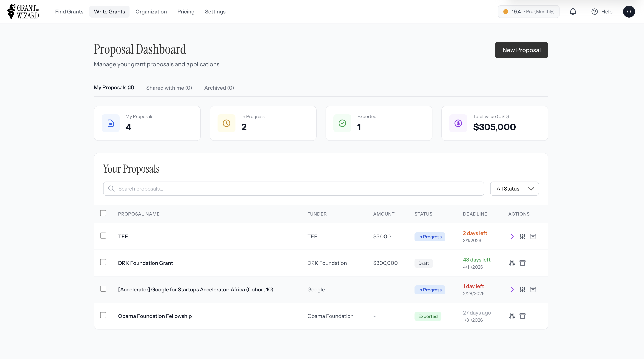The image size is (644, 359).
Task: Click the search magnifier icon in proposals search
Action: (111, 189)
